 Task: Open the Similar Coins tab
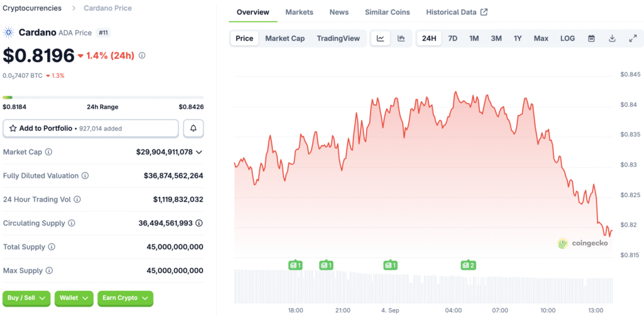pos(387,12)
